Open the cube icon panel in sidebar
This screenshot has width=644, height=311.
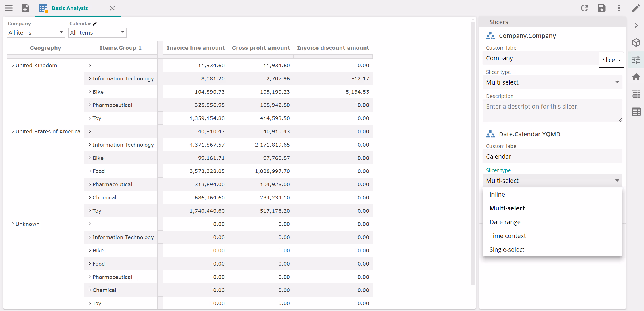click(636, 43)
